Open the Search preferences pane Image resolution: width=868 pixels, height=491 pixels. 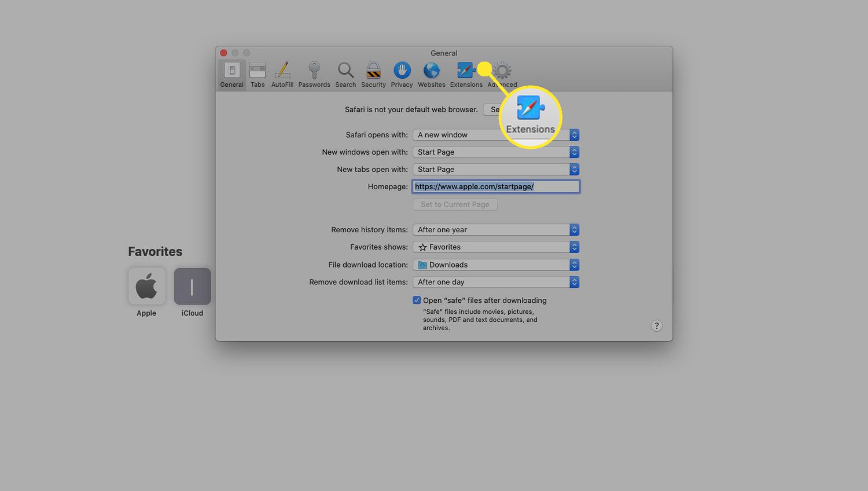tap(345, 75)
